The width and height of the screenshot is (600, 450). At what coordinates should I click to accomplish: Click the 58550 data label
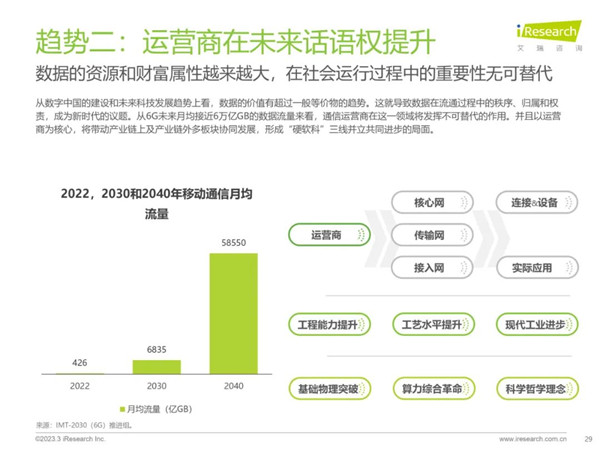pos(233,243)
